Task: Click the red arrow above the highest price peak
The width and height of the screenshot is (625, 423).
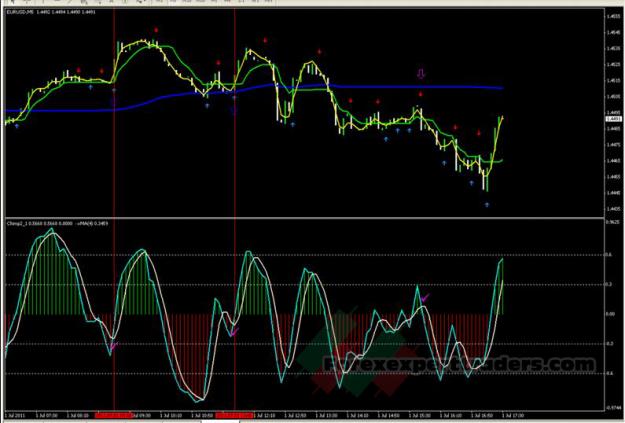Action: pyautogui.click(x=156, y=30)
